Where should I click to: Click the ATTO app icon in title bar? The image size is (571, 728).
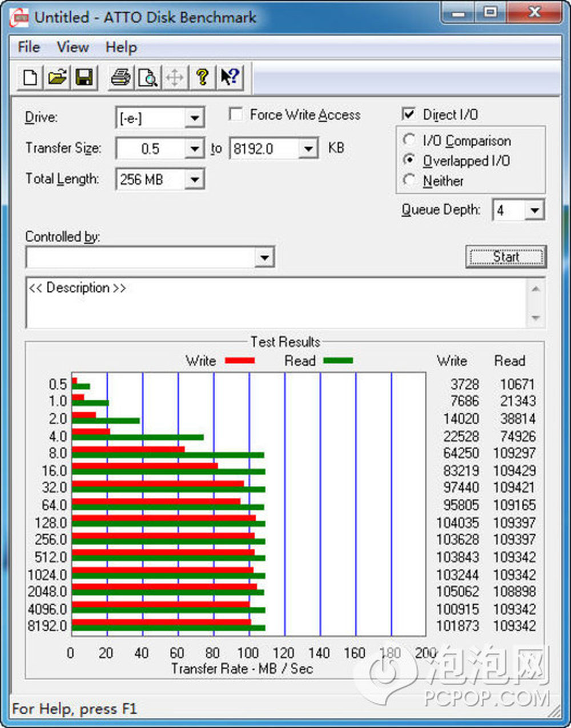click(19, 18)
